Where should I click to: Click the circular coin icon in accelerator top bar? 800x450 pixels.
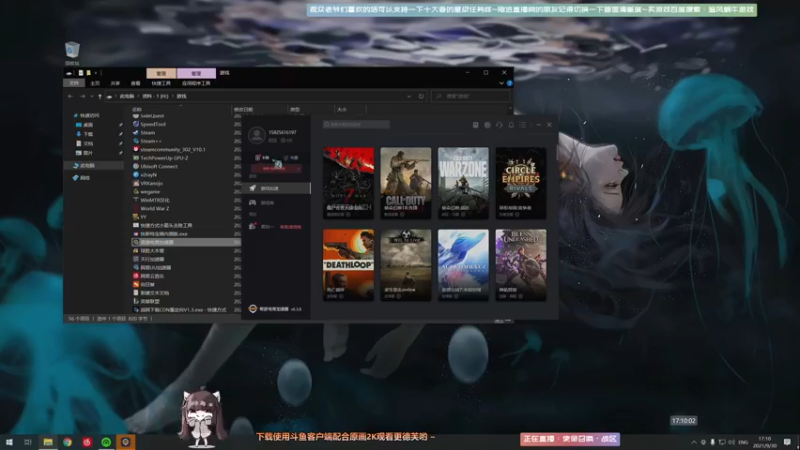pyautogui.click(x=487, y=125)
